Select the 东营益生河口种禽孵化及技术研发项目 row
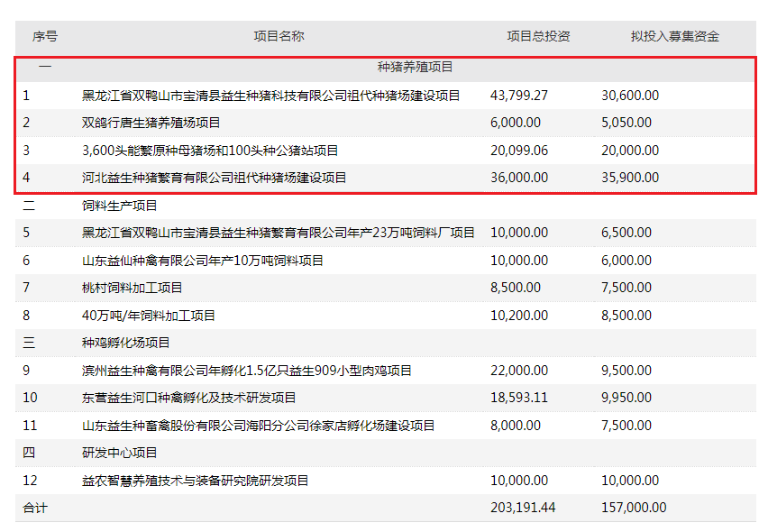768x532 pixels. click(386, 398)
